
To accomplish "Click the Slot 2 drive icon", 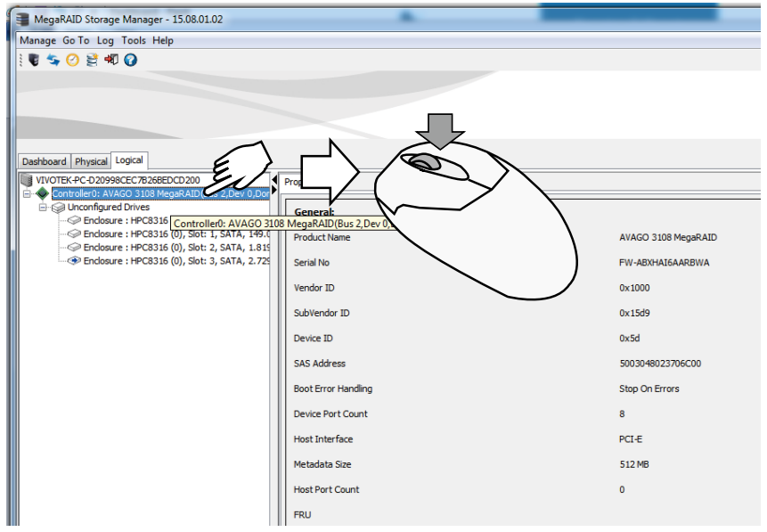I will click(74, 247).
